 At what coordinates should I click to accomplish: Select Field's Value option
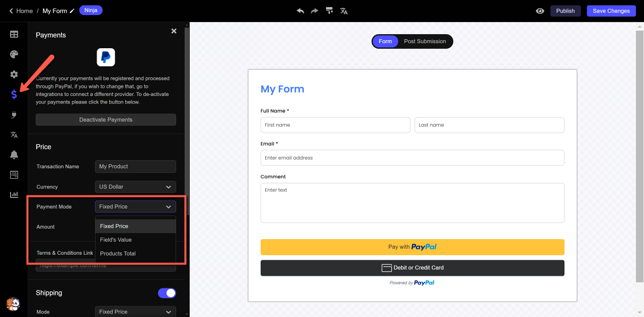pyautogui.click(x=135, y=240)
